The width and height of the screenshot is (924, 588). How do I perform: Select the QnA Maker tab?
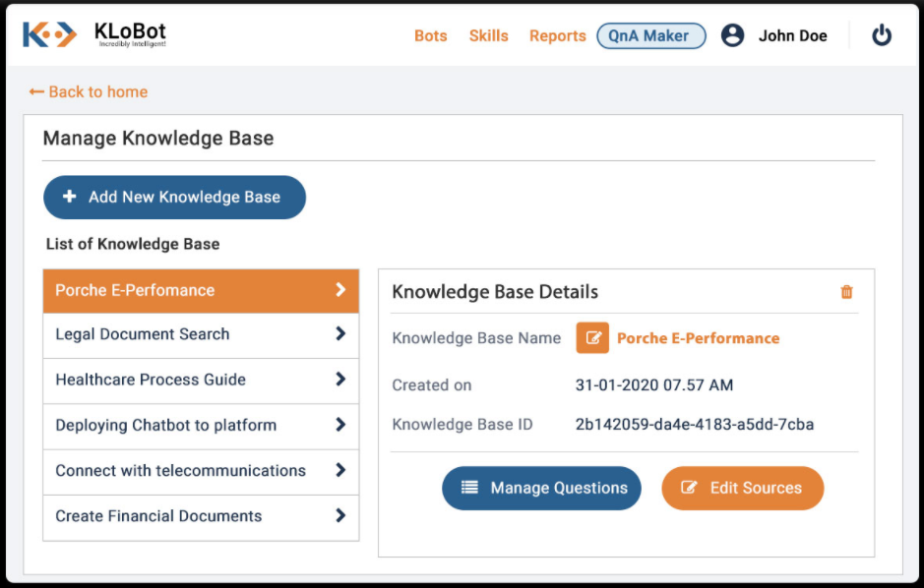pyautogui.click(x=650, y=35)
